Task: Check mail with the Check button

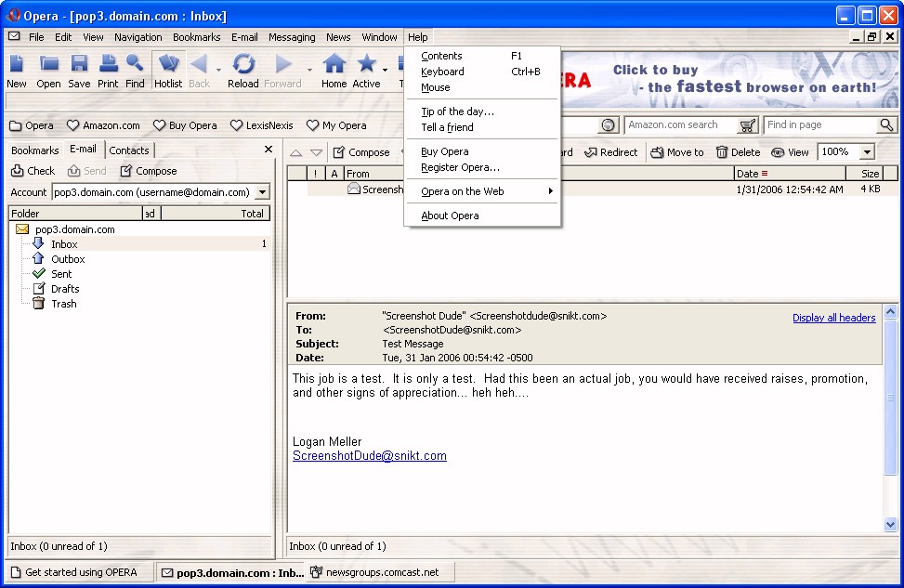Action: 33,171
